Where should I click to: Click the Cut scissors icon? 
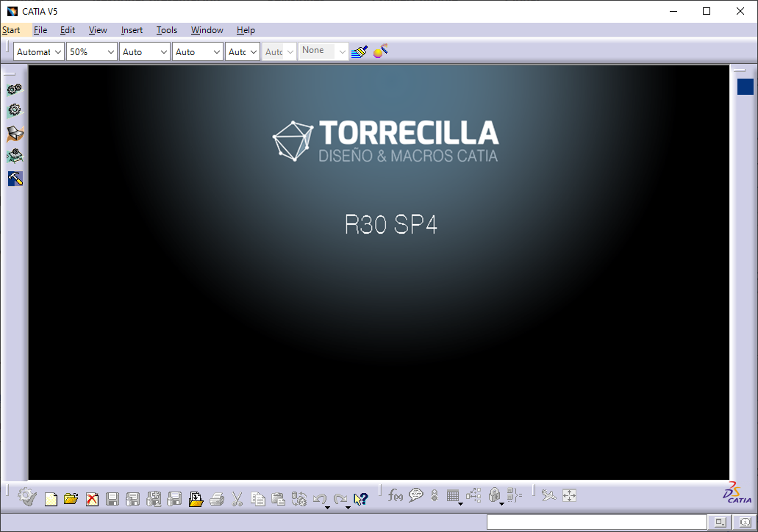(237, 499)
